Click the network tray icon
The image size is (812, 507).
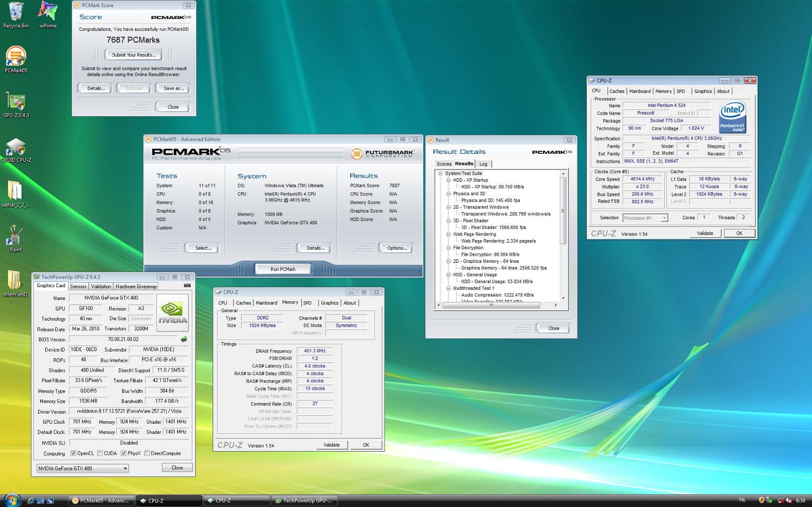click(781, 500)
